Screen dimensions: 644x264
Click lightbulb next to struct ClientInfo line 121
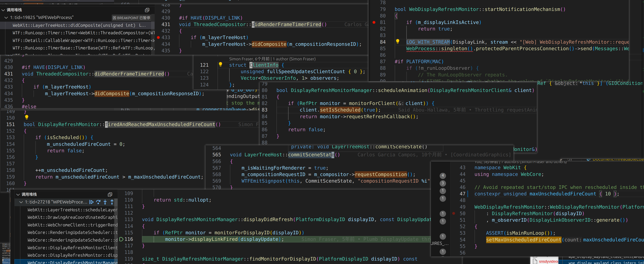(x=220, y=64)
